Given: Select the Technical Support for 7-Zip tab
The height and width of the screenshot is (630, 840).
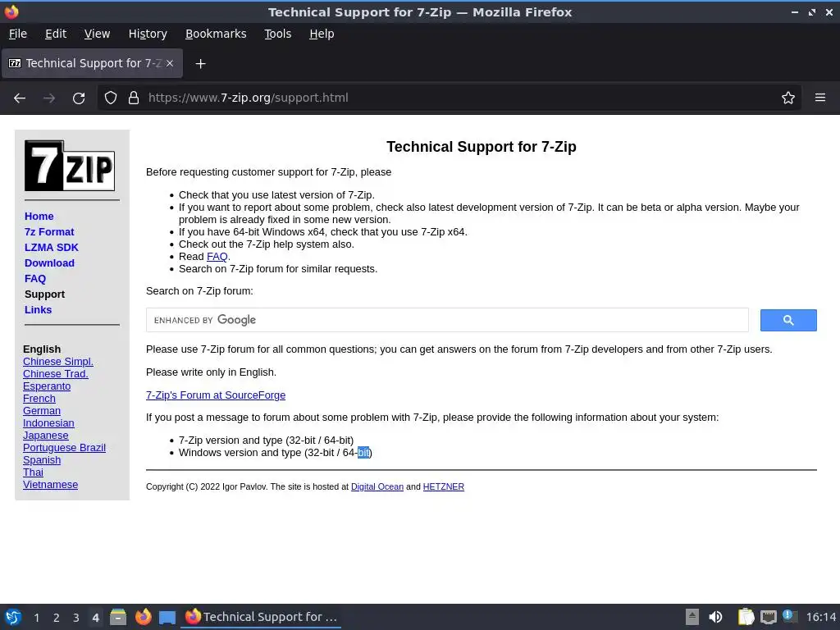Looking at the screenshot, I should (92, 63).
